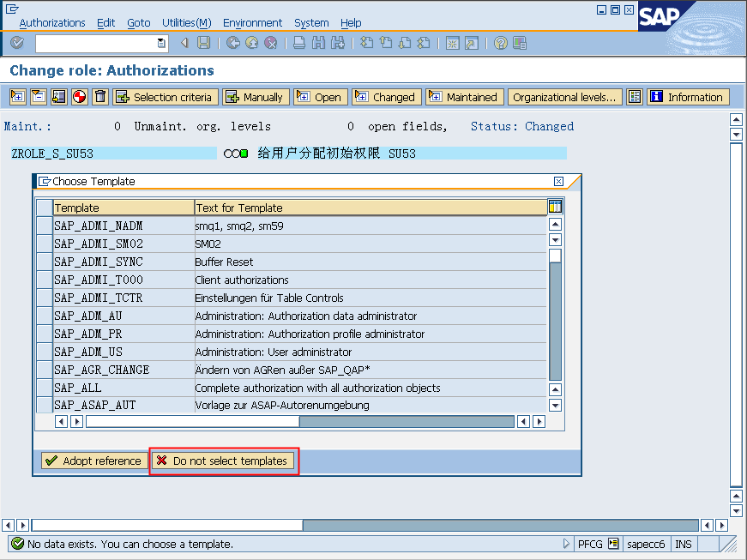Click the Template column header
This screenshot has width=747, height=560.
(x=123, y=208)
